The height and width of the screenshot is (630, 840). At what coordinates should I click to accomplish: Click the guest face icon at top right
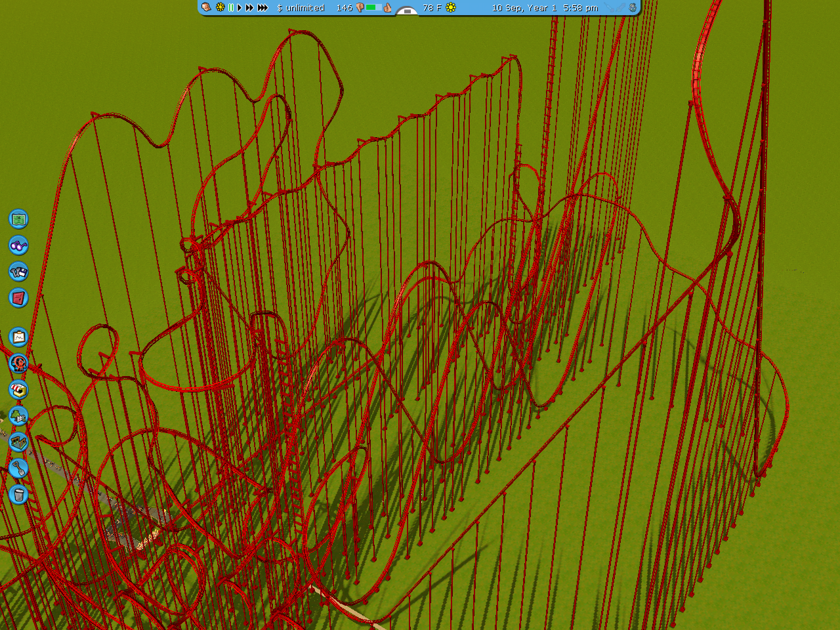(x=633, y=8)
